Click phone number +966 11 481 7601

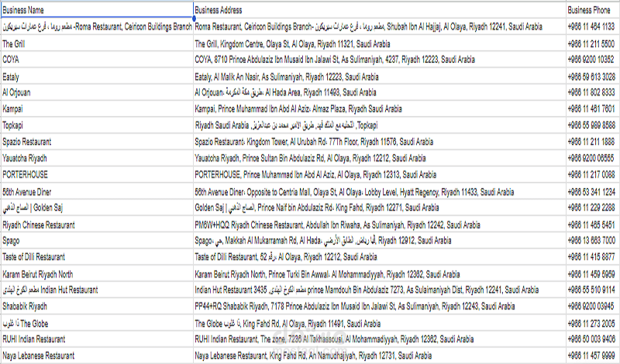tap(593, 108)
